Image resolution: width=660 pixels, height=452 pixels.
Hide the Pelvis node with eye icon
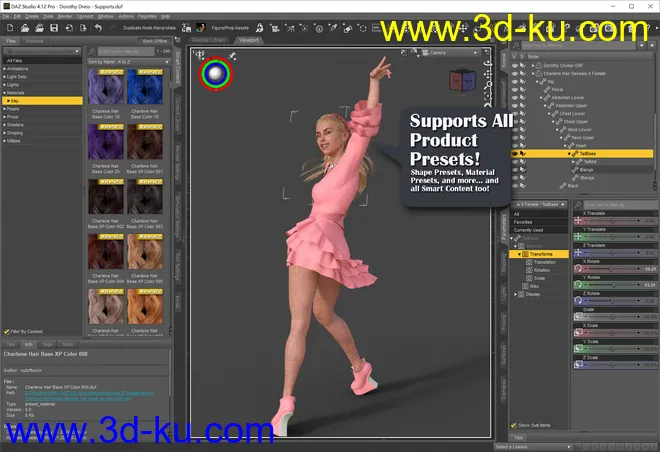(516, 89)
